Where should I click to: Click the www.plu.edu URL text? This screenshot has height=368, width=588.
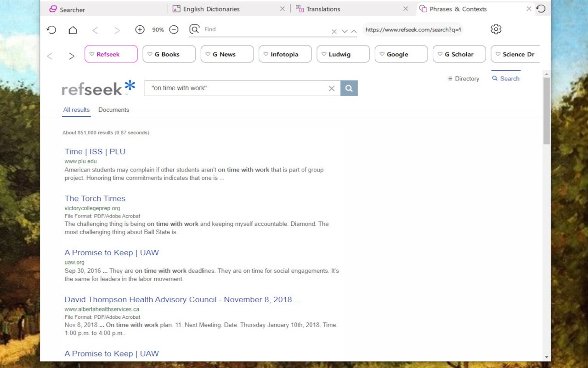click(80, 161)
